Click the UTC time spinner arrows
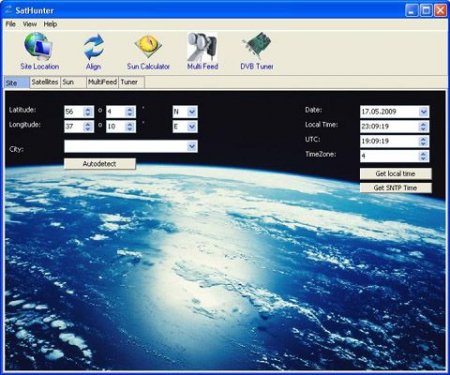 click(423, 141)
